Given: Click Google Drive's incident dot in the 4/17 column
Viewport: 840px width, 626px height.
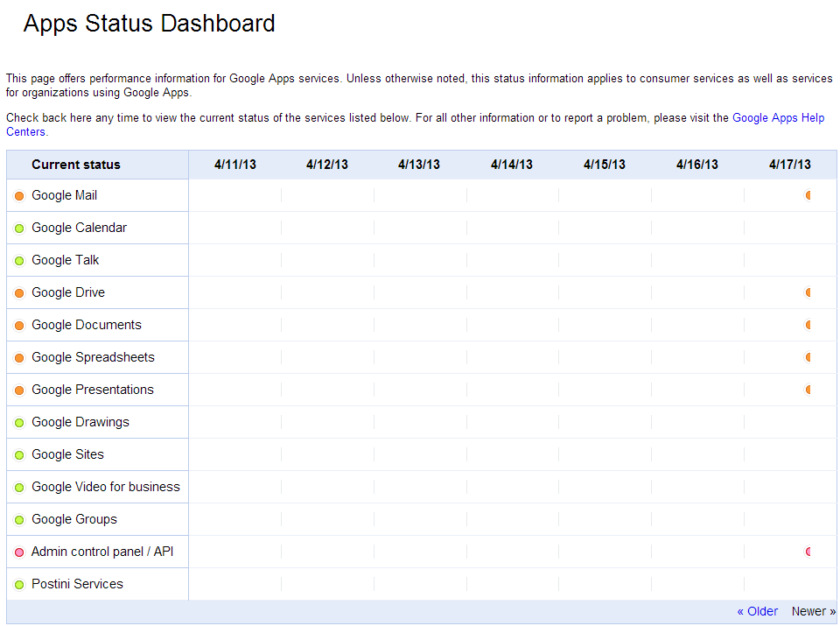Looking at the screenshot, I should pyautogui.click(x=808, y=292).
